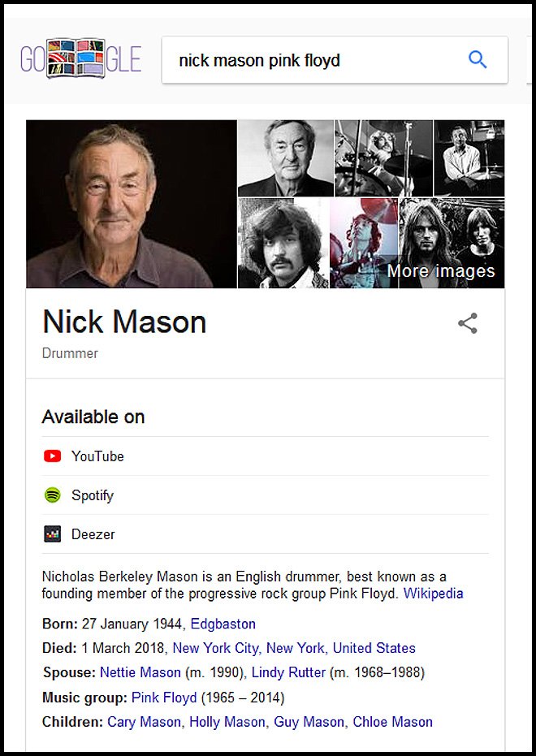Click the Google doodle logo
Image resolution: width=536 pixels, height=756 pixels.
click(x=81, y=58)
